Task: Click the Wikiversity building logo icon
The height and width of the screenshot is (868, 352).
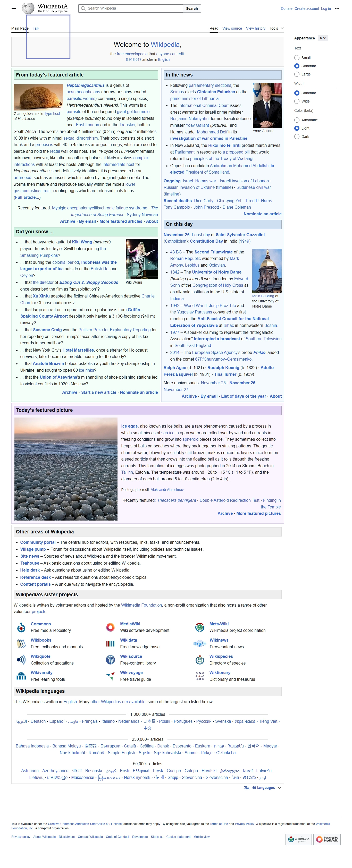Action: coord(21,676)
